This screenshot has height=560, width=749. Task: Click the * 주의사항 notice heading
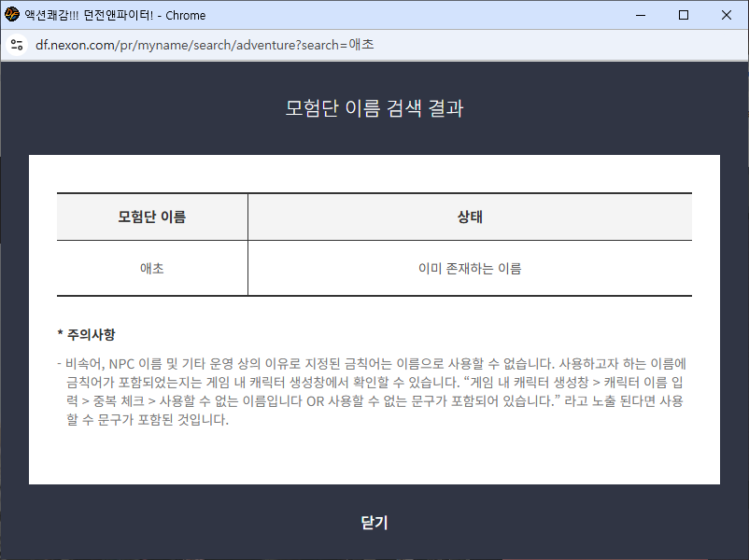point(87,334)
